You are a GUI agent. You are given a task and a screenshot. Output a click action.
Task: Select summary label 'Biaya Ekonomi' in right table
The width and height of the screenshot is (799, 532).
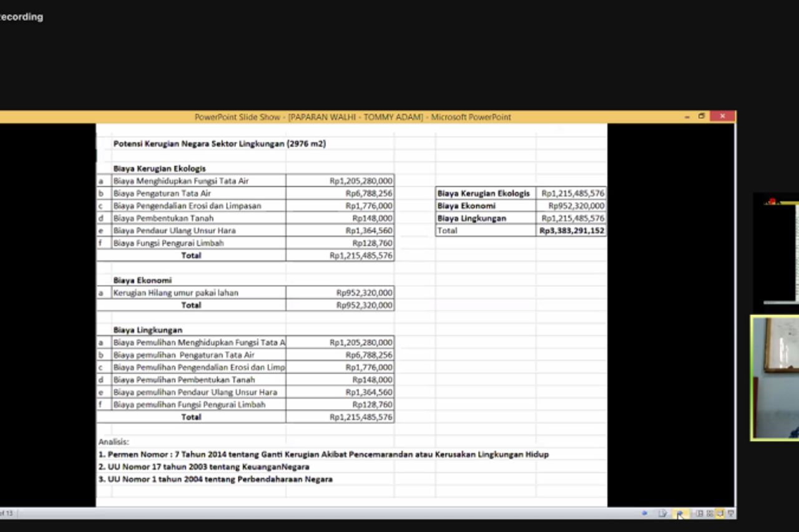[x=485, y=206]
